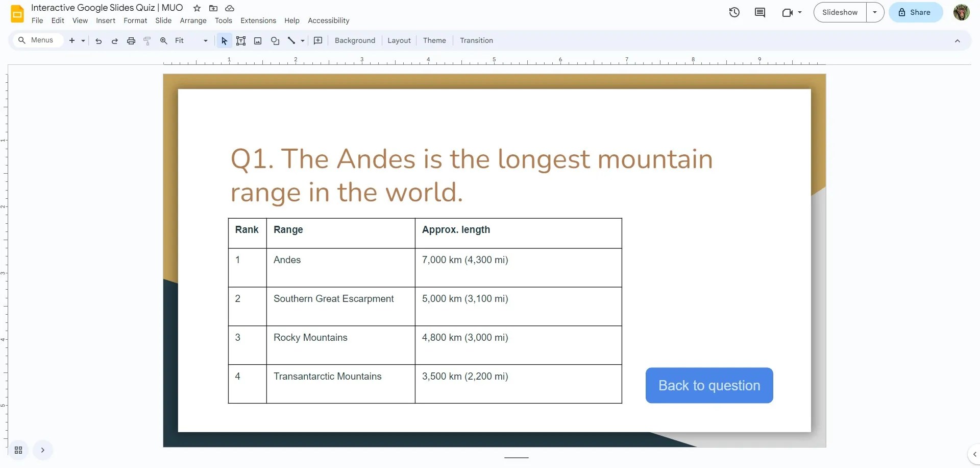Open the Slideshow dropdown arrow

point(876,12)
